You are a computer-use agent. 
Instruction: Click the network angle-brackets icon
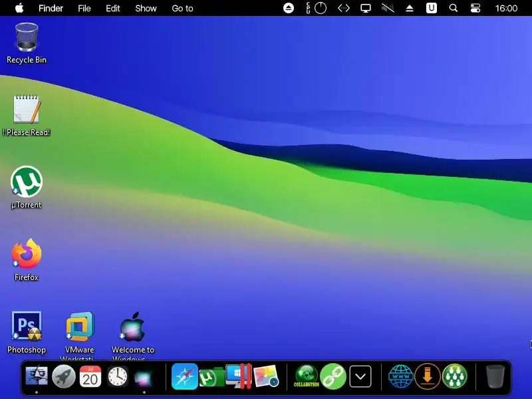(x=344, y=8)
